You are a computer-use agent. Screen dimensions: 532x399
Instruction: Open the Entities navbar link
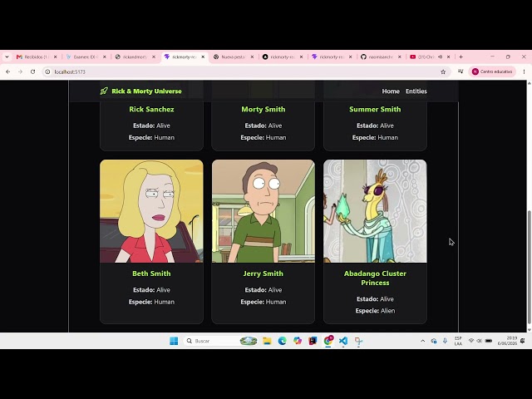(x=416, y=91)
